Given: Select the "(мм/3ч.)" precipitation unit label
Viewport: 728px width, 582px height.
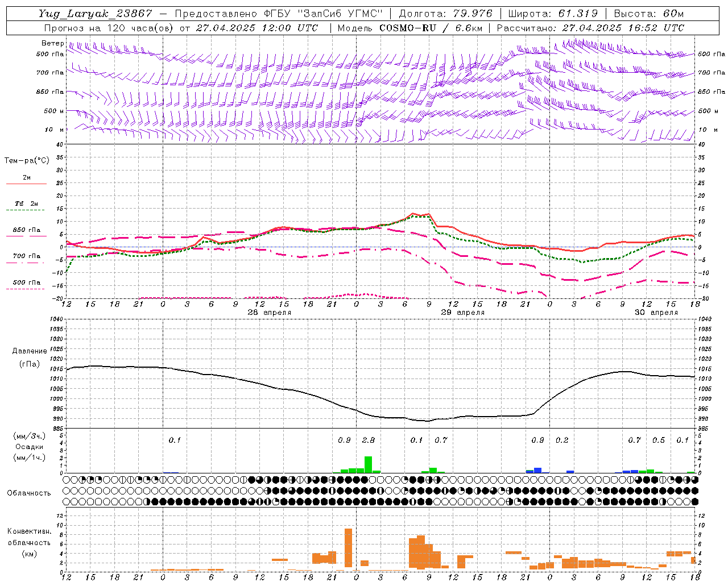Looking at the screenshot, I should (29, 436).
